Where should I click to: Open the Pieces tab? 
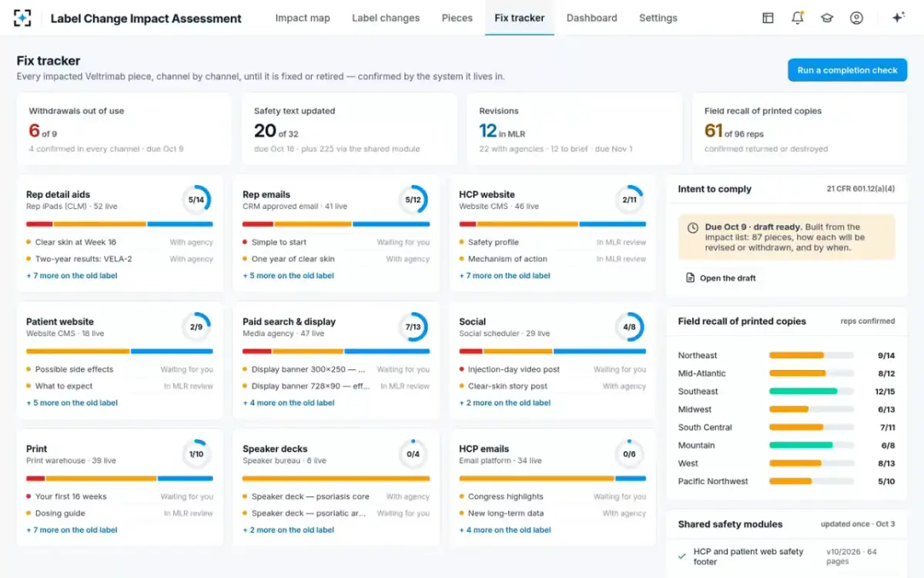tap(457, 18)
